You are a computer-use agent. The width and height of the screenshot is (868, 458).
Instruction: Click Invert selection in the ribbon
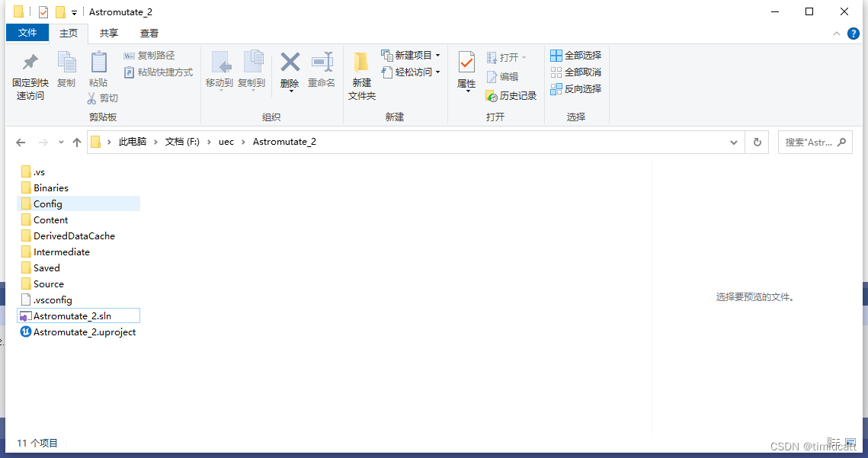(575, 88)
